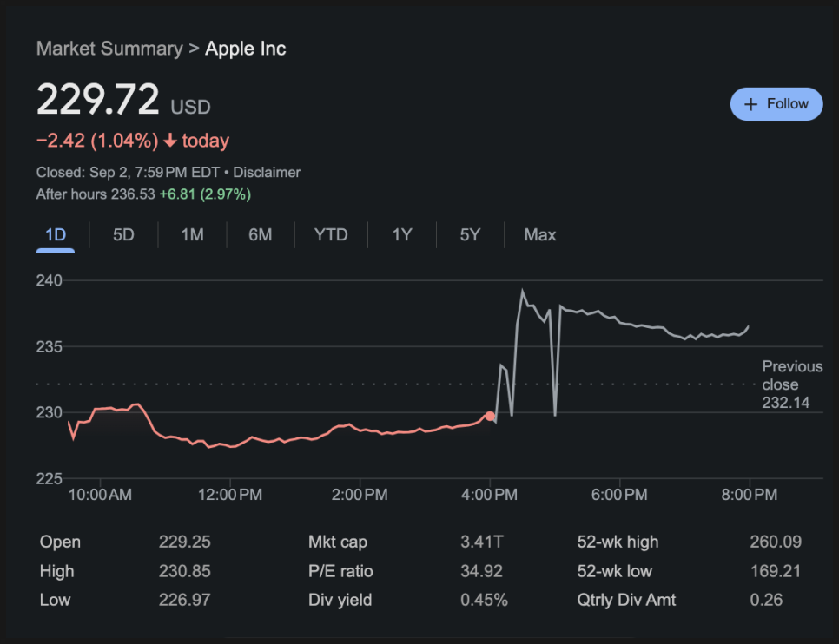Click the 2:00 PM time axis label
This screenshot has height=644, width=839.
tap(360, 494)
